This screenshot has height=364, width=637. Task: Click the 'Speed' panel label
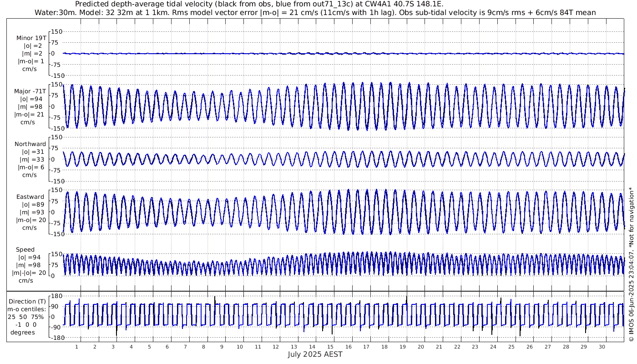pyautogui.click(x=25, y=249)
